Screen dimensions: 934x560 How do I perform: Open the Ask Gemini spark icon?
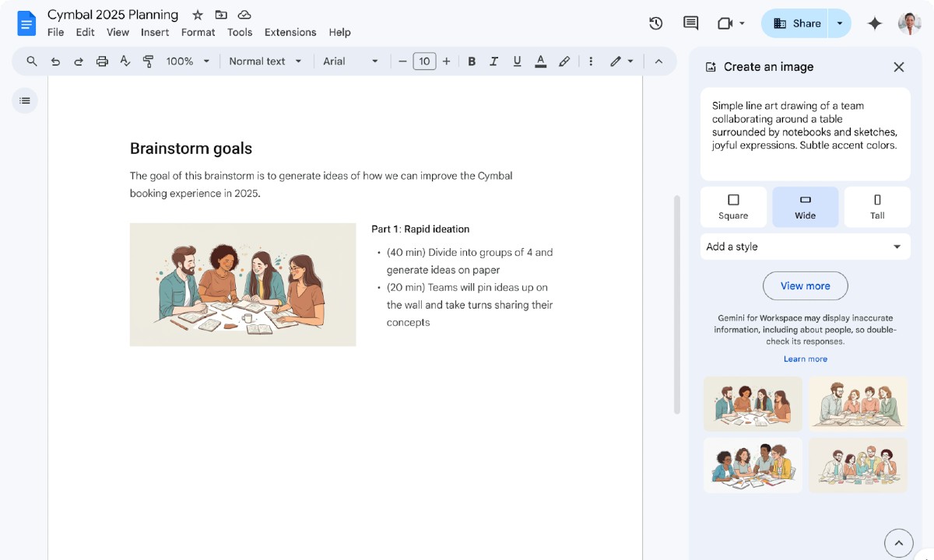pos(874,23)
